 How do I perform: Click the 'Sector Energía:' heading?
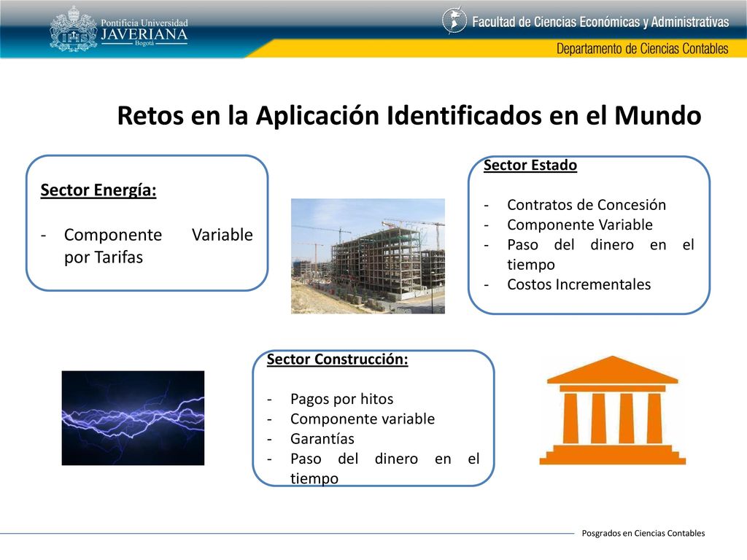pyautogui.click(x=98, y=190)
